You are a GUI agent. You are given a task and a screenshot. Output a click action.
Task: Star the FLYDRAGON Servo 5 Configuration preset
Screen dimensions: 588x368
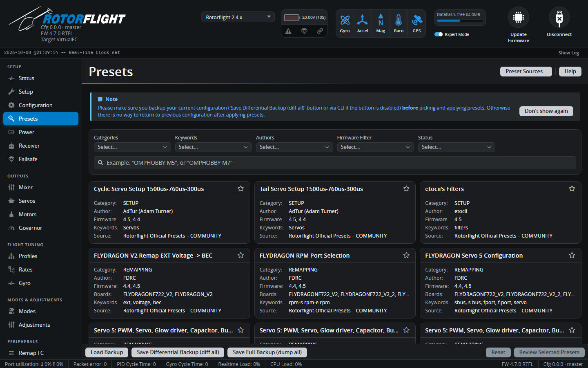572,255
